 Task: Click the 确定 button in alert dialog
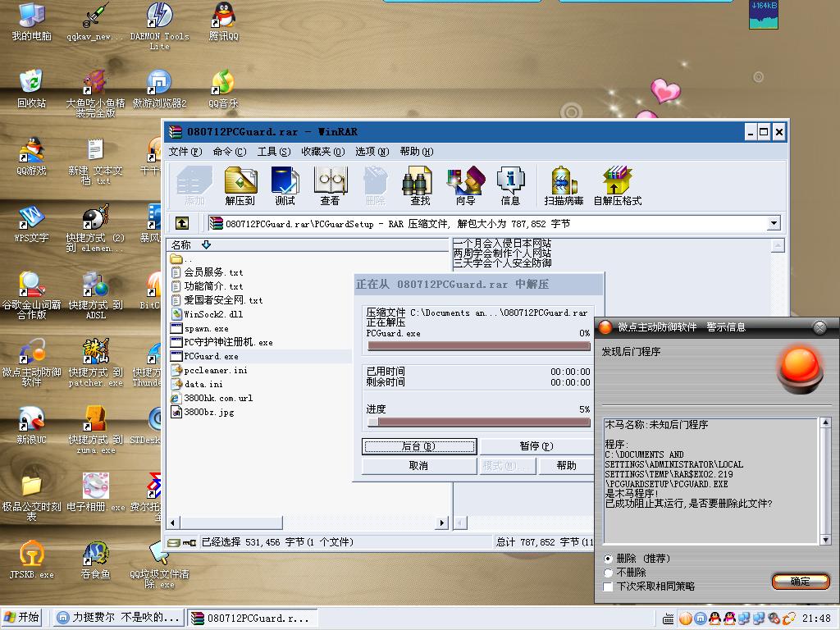[x=801, y=582]
